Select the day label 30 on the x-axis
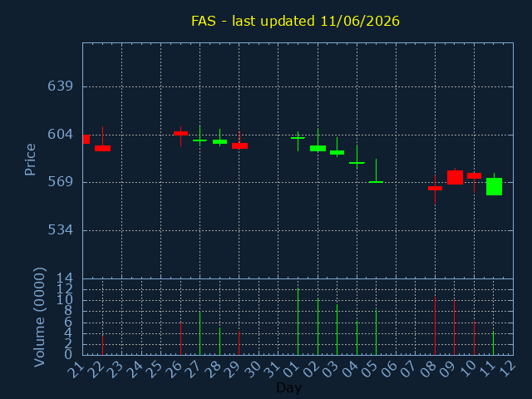 point(252,369)
